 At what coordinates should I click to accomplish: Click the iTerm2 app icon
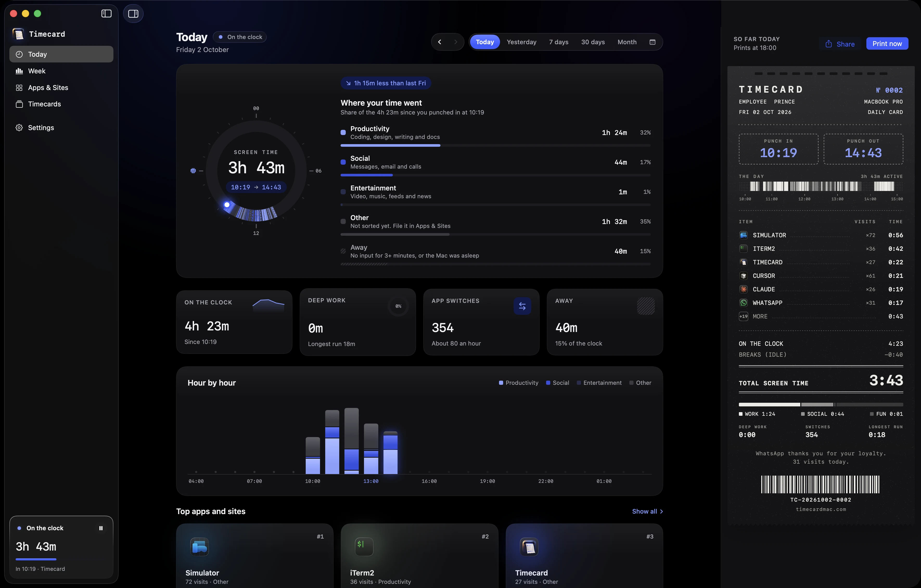[364, 547]
